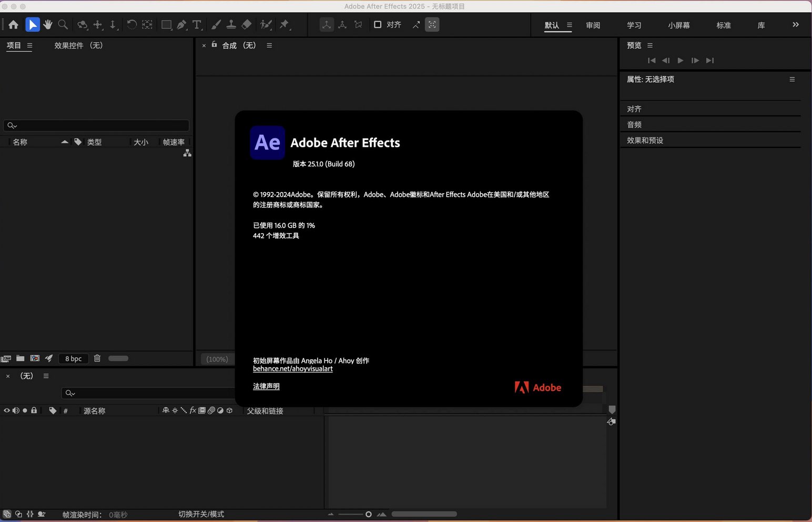This screenshot has width=812, height=522.
Task: Toggle snap beyond layer edges option
Action: click(x=416, y=25)
